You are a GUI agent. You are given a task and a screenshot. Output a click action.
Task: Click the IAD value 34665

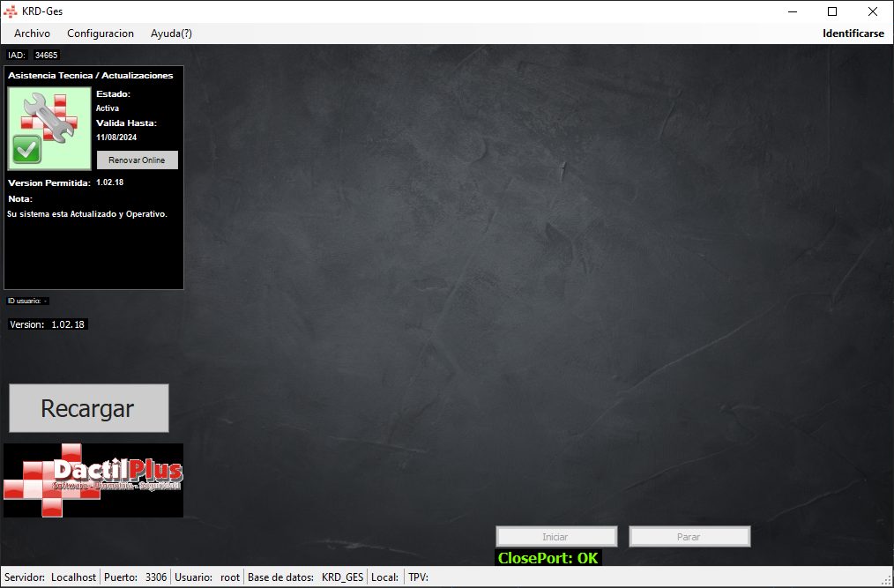46,56
